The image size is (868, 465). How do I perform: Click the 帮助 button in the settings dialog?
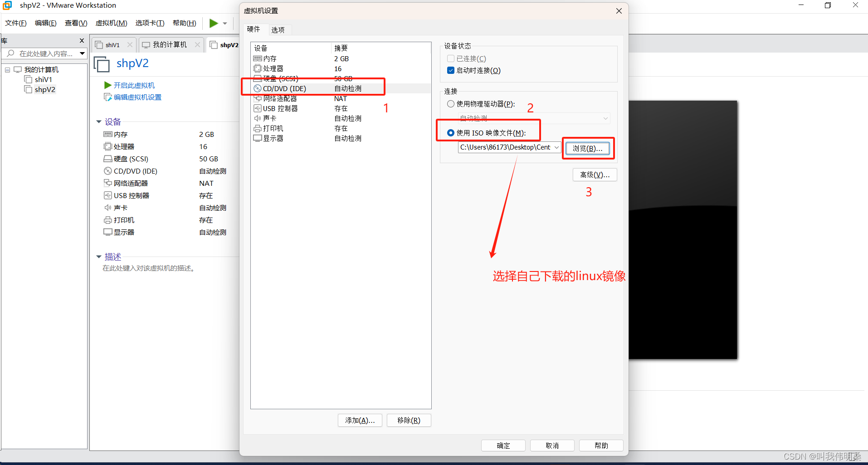pyautogui.click(x=601, y=446)
